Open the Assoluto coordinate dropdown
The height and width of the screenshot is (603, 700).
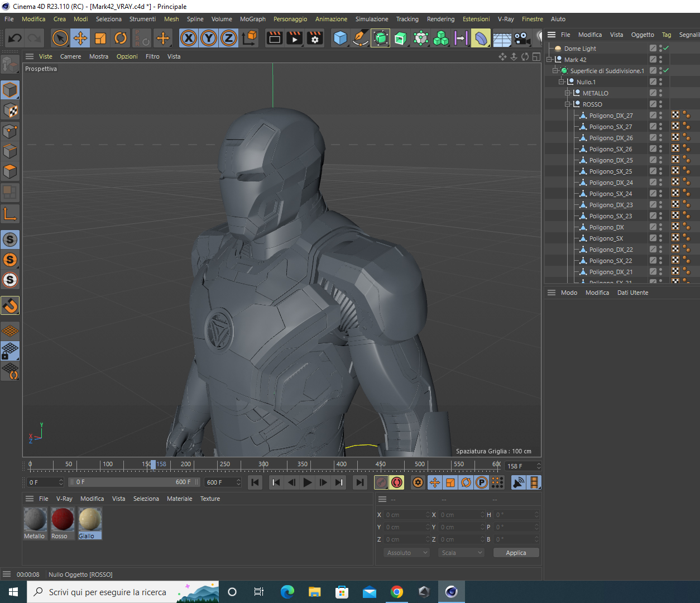[x=406, y=553]
